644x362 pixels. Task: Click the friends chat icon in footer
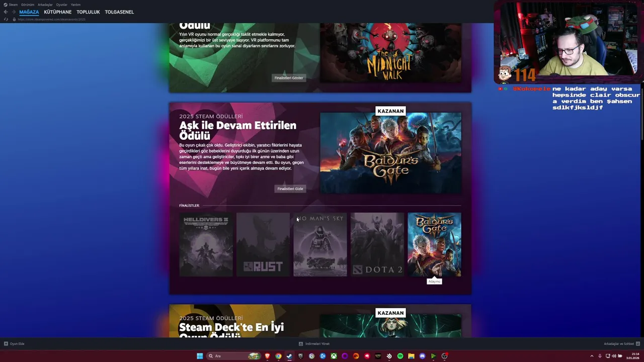point(638,344)
